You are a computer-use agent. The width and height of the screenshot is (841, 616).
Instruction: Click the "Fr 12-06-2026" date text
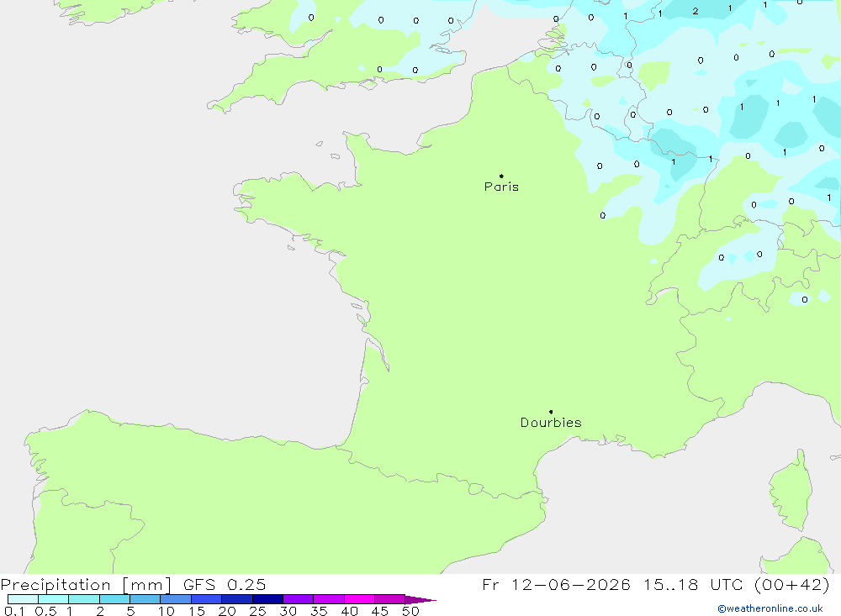(556, 585)
